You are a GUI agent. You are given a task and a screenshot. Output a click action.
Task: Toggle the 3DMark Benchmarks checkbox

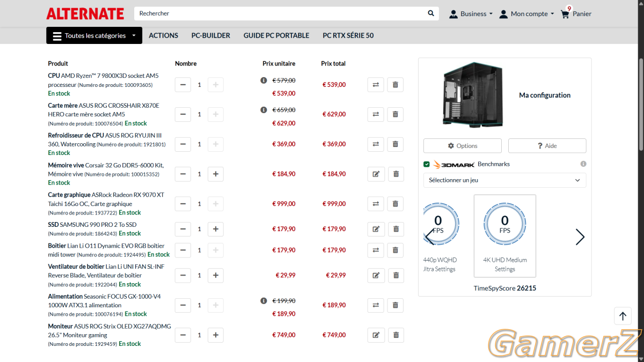427,164
